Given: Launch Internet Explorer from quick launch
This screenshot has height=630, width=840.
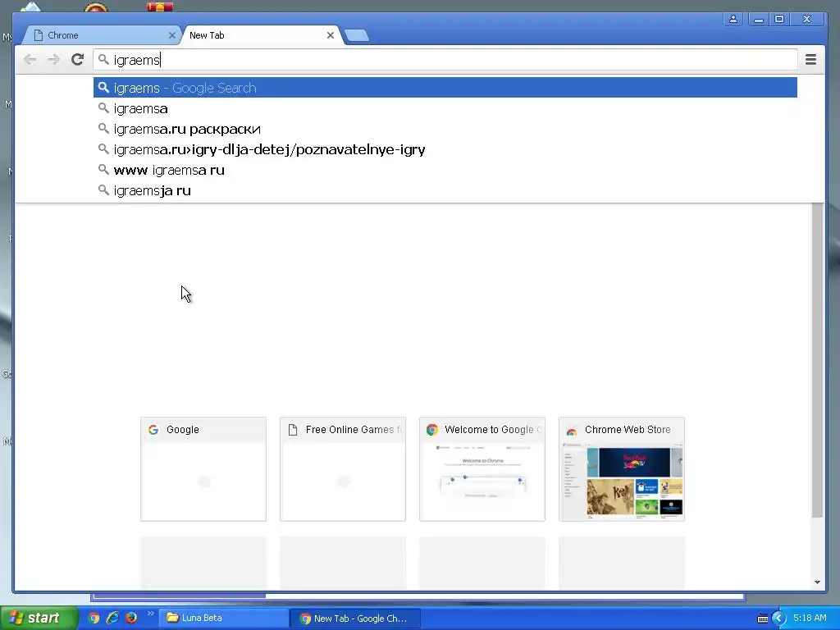Looking at the screenshot, I should click(112, 618).
